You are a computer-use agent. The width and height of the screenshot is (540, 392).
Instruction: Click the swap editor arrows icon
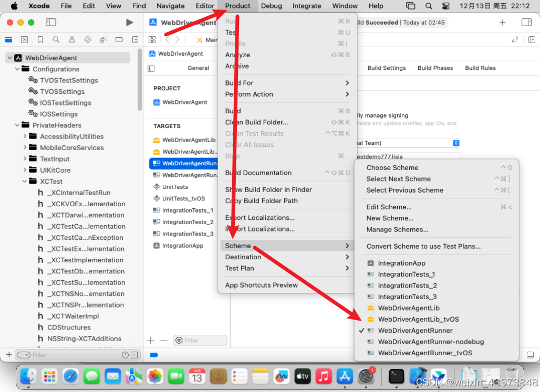[x=515, y=39]
